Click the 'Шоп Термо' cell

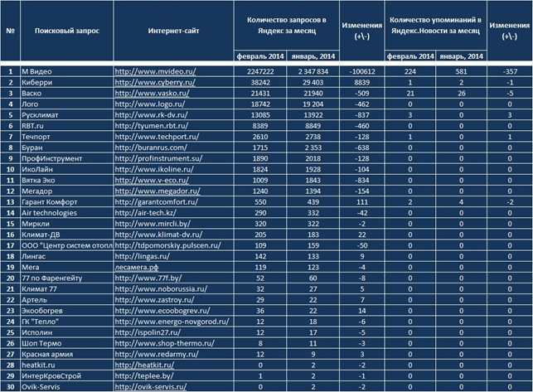coord(66,343)
